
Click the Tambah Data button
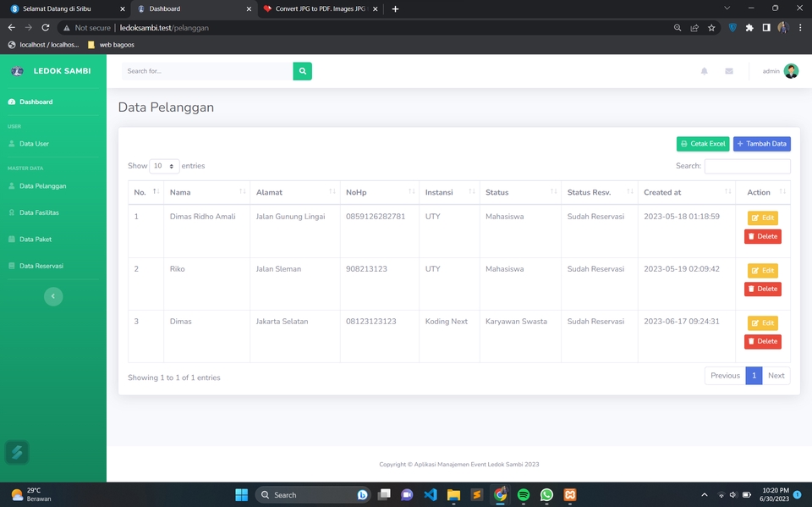pyautogui.click(x=762, y=144)
